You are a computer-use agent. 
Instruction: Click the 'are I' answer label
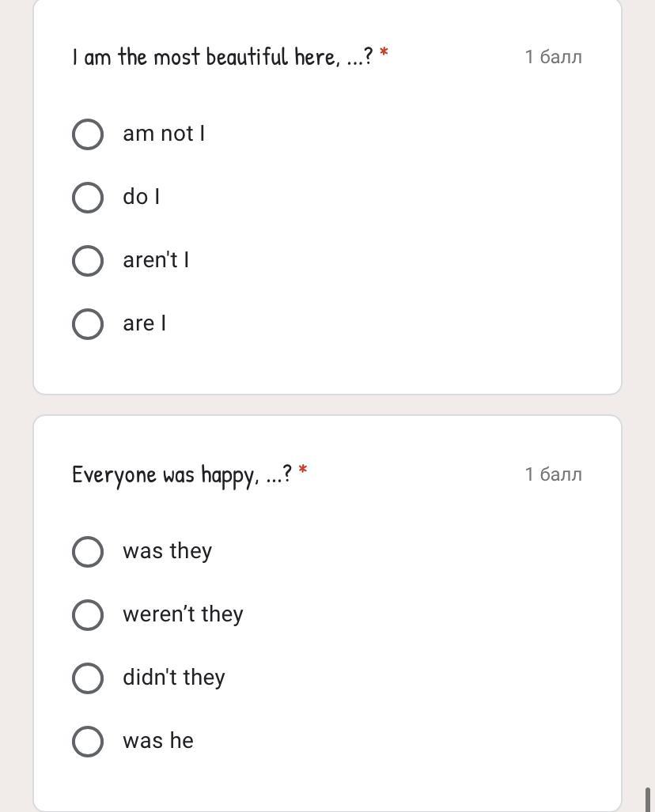[x=145, y=323]
